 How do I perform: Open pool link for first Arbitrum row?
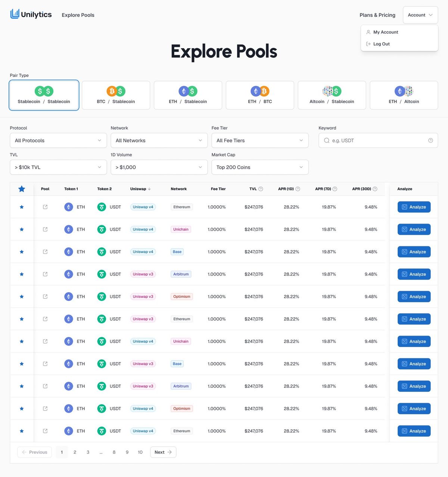pyautogui.click(x=45, y=274)
